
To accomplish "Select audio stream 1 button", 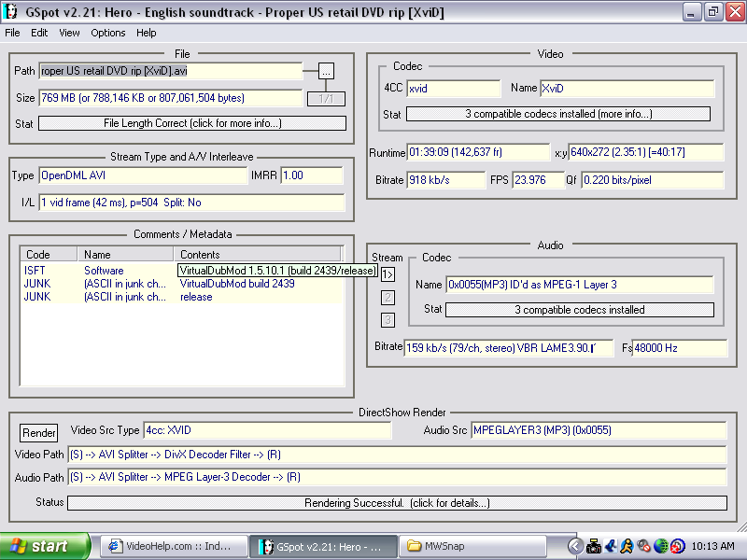I will 388,274.
